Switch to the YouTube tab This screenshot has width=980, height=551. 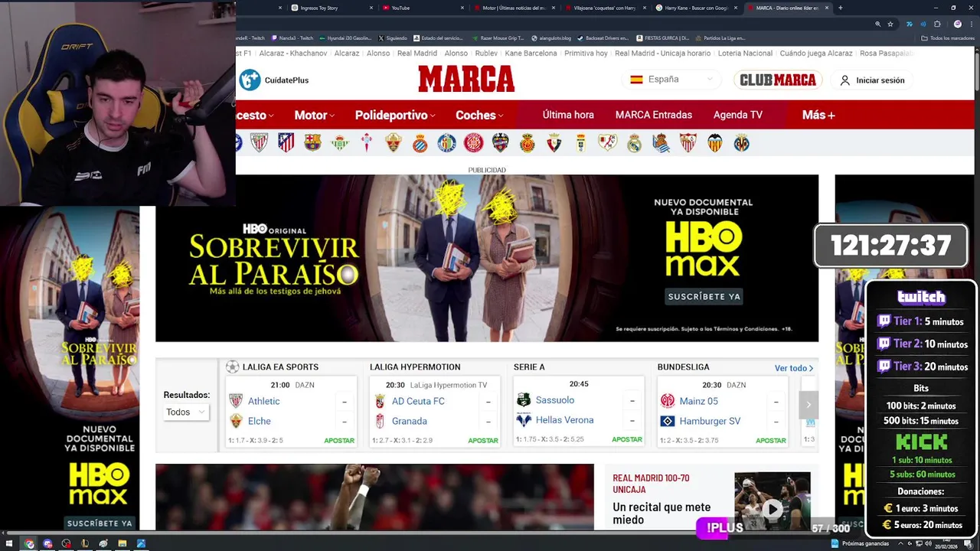point(423,8)
